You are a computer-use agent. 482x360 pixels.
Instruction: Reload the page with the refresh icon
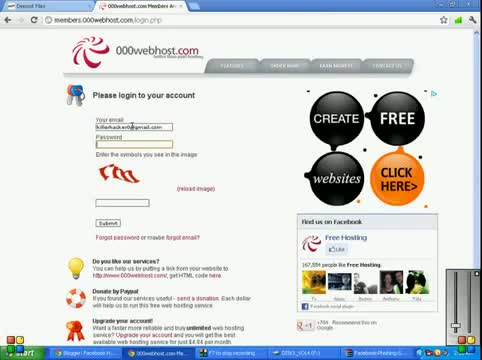(34, 20)
